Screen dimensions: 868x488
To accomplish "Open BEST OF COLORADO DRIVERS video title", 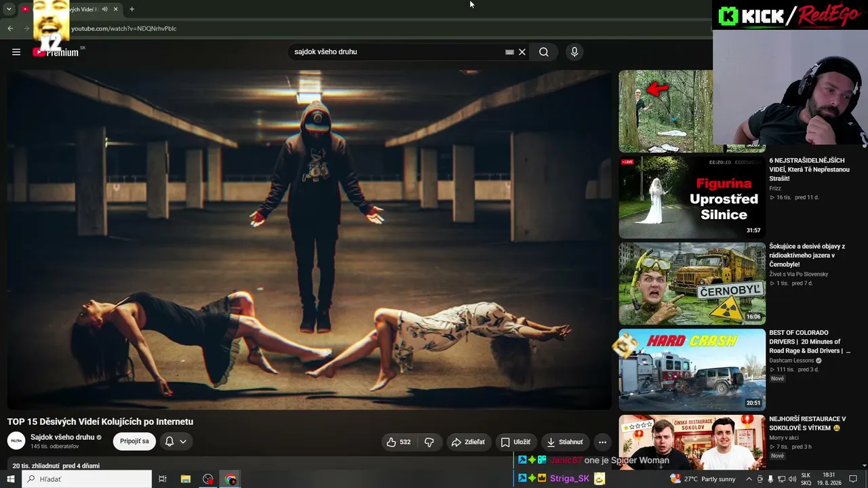I will (x=809, y=342).
